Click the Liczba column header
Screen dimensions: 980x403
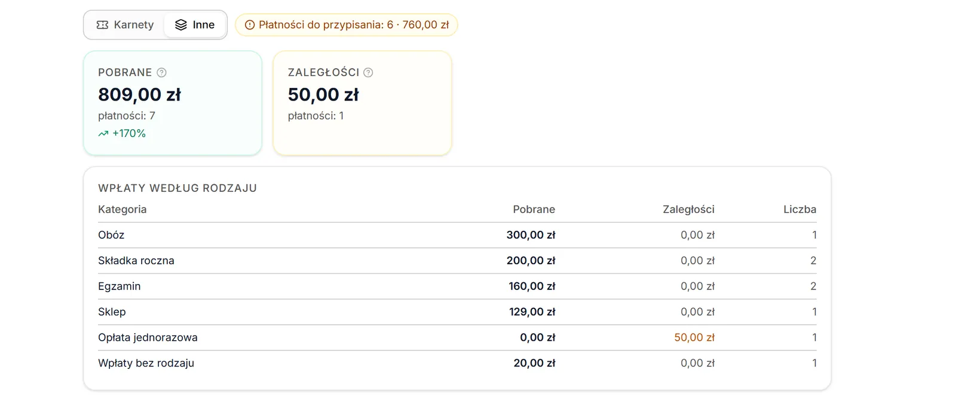(800, 209)
